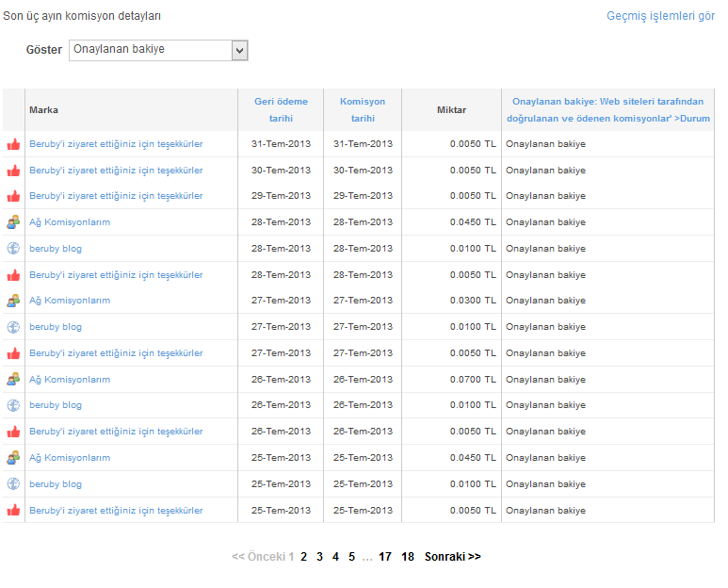Image resolution: width=728 pixels, height=588 pixels.
Task: Go to page 2
Action: click(x=303, y=556)
